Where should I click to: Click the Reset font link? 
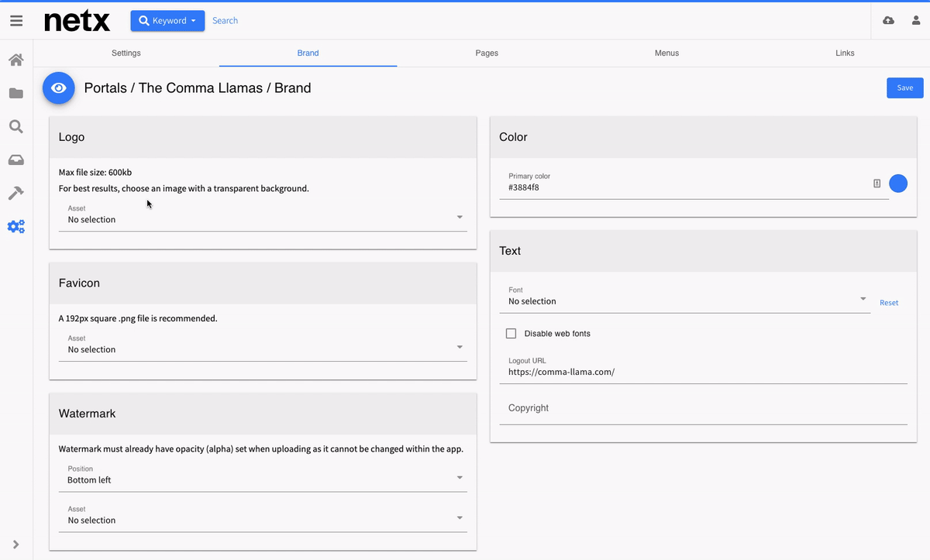pos(889,303)
